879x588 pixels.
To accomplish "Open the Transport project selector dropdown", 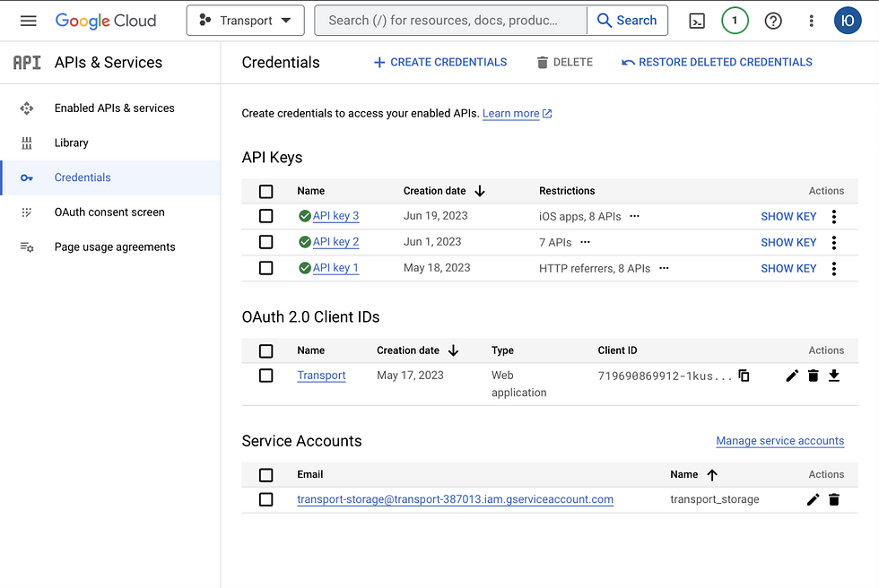I will [245, 21].
